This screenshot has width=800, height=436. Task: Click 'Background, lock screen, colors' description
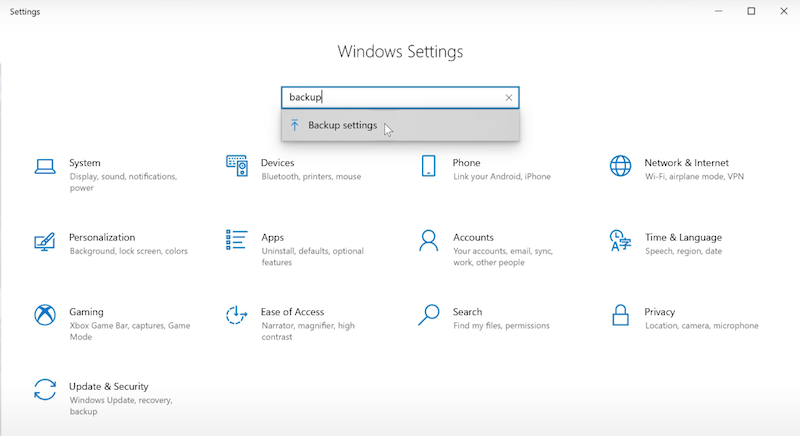coord(129,251)
